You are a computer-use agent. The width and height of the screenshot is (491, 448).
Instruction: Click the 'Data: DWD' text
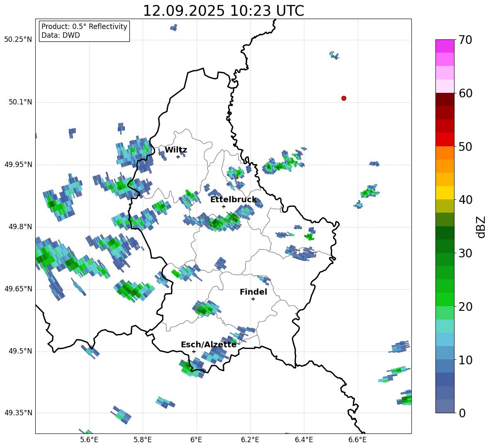click(61, 35)
